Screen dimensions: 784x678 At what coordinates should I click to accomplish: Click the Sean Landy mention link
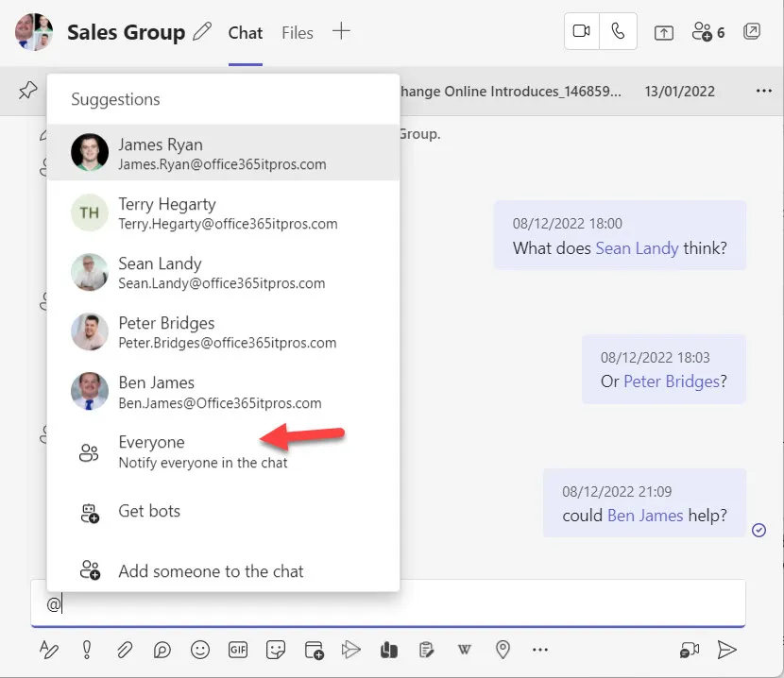(x=637, y=248)
